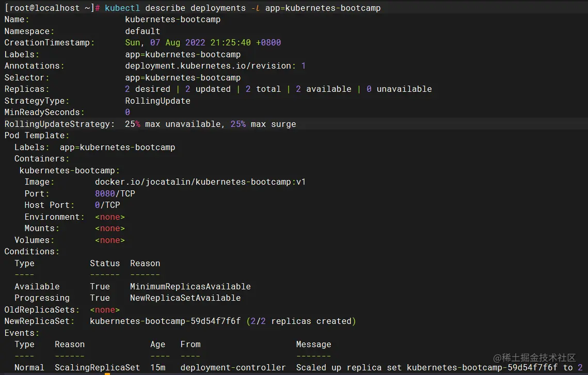Click the Host Port value 0/TCP
Viewport: 588px width, 375px height.
(x=107, y=205)
